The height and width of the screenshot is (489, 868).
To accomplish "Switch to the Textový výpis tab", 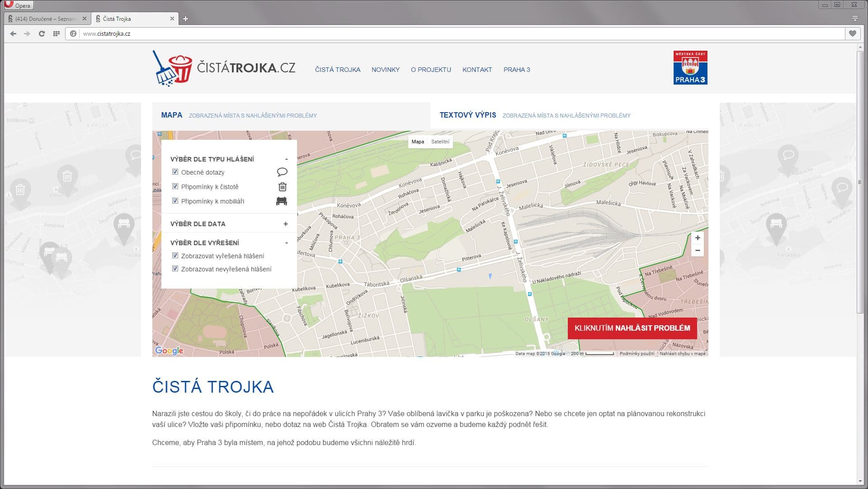I will 467,115.
